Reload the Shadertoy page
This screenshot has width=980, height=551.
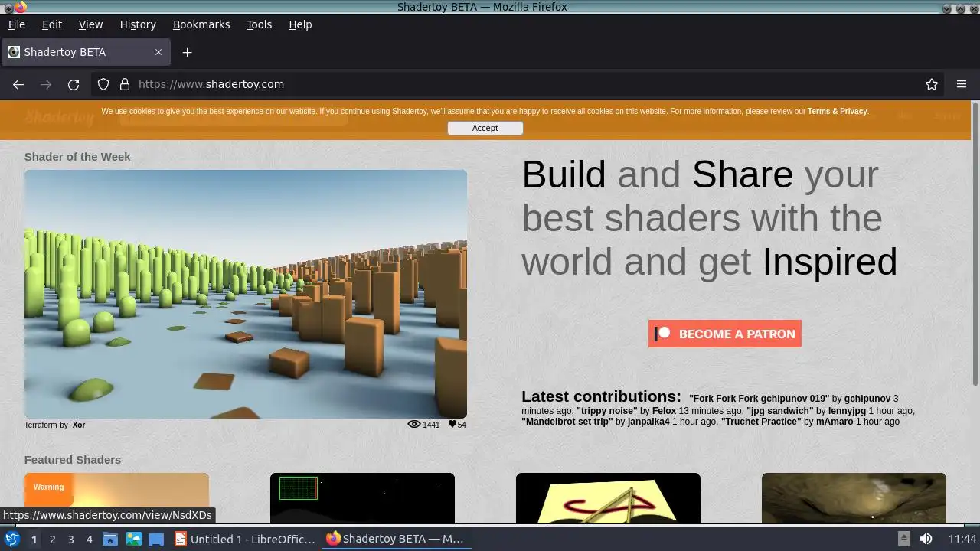click(73, 84)
